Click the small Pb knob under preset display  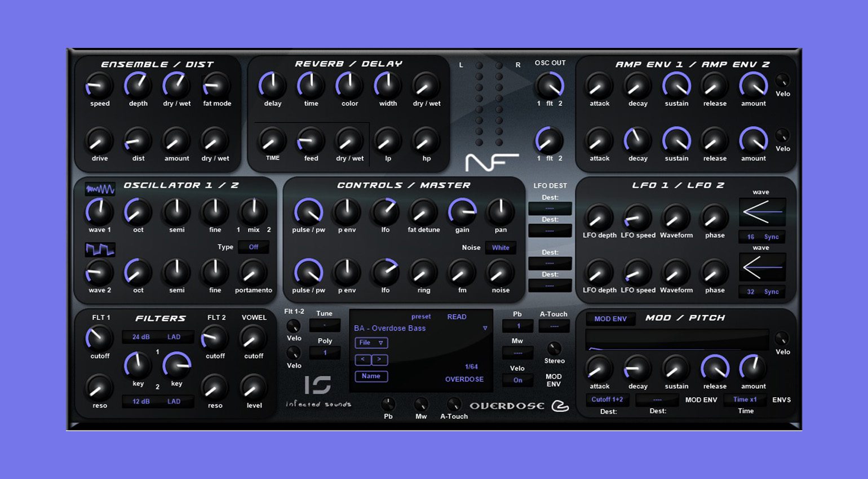[388, 404]
